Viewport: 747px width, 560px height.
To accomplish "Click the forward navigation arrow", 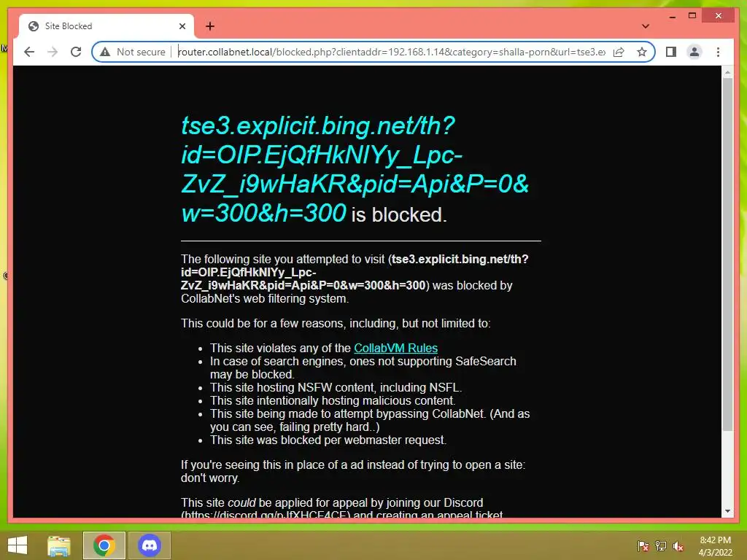I will coord(53,52).
